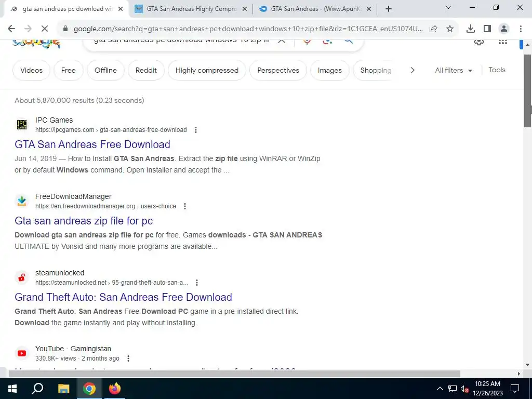This screenshot has width=532, height=399.
Task: Click the Google doodle logo
Action: pyautogui.click(x=36, y=44)
